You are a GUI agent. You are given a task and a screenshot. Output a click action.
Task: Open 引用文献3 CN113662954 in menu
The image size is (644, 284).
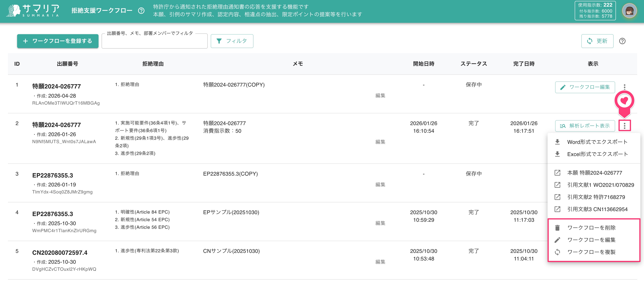pyautogui.click(x=594, y=209)
